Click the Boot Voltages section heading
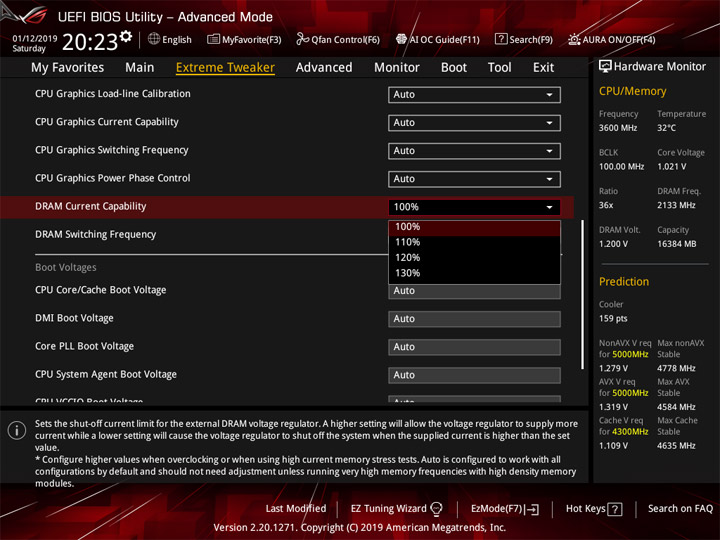 point(66,268)
